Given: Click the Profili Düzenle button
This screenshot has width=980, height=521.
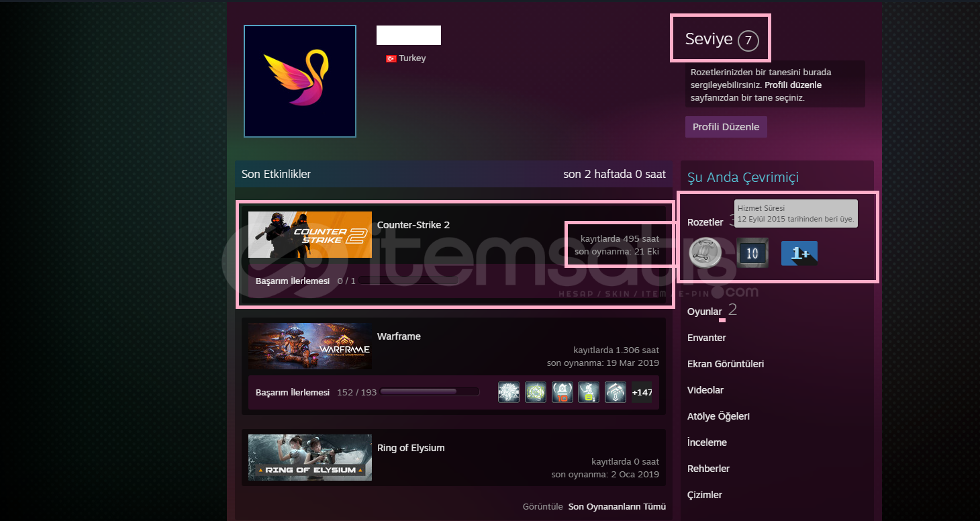Looking at the screenshot, I should tap(726, 127).
